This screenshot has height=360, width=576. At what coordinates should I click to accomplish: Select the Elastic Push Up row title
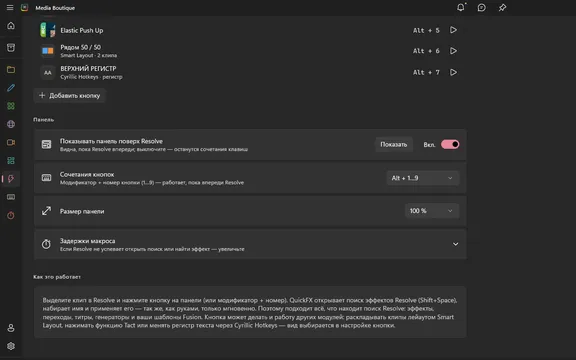click(x=82, y=30)
